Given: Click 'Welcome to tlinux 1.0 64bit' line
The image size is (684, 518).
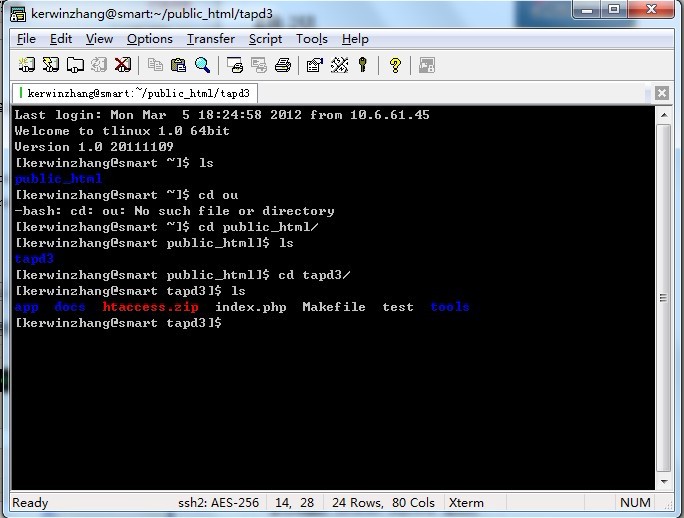Looking at the screenshot, I should point(122,130).
